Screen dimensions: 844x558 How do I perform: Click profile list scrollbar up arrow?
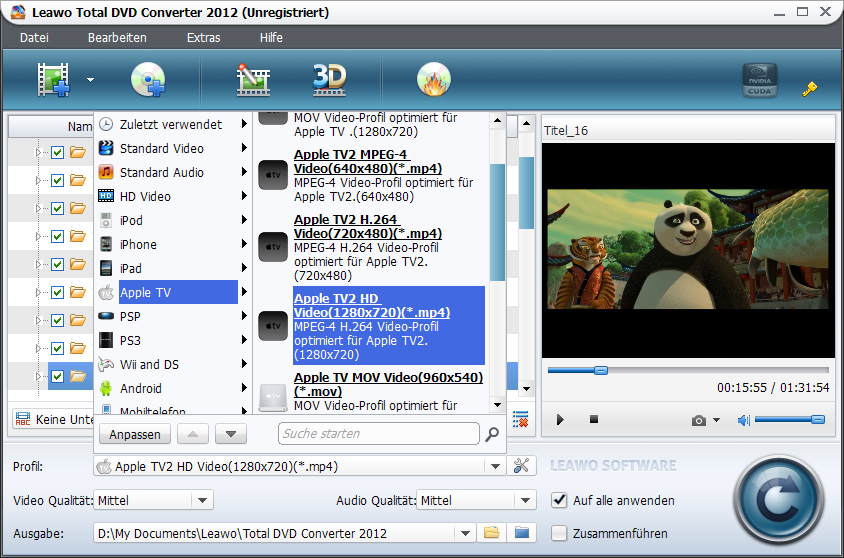click(497, 120)
